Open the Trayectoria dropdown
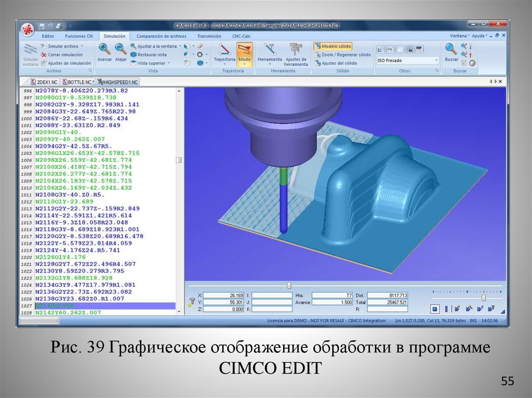Screen dimensions: 532x398 [224, 64]
